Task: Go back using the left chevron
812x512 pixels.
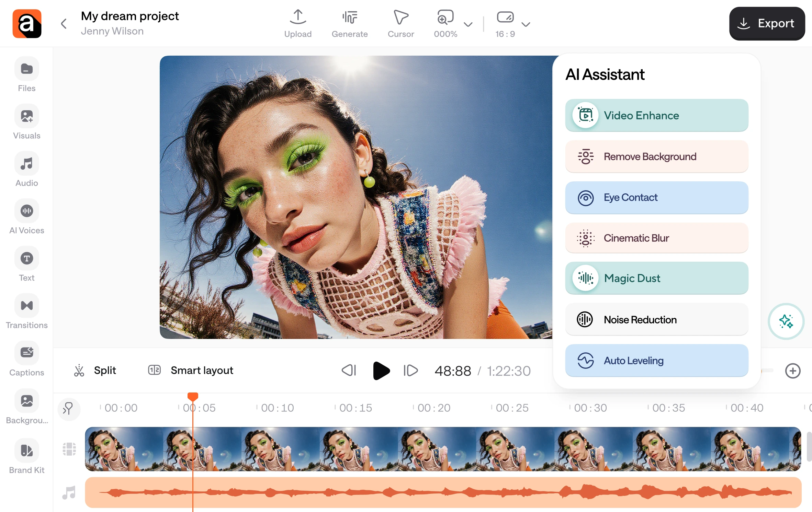Action: pyautogui.click(x=64, y=24)
